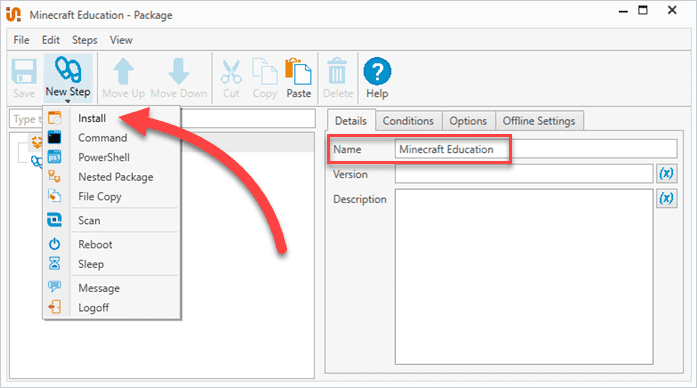Click the PDQ app logo in title bar

tap(13, 14)
